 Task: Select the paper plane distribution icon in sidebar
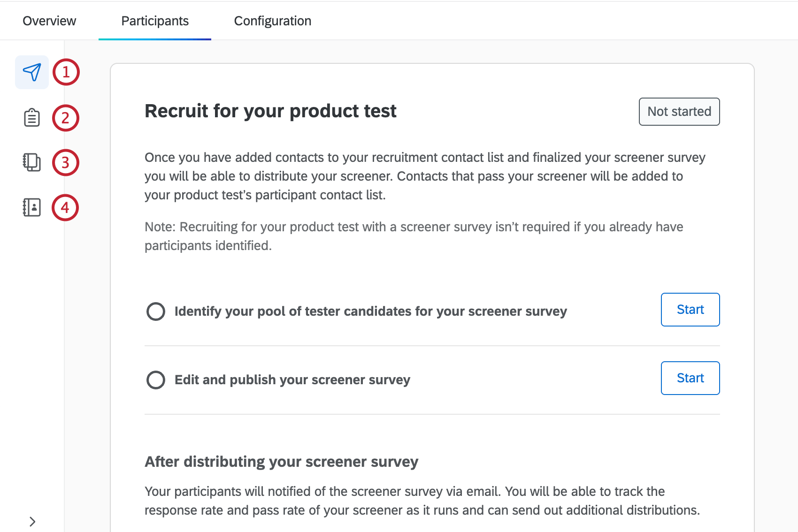tap(31, 72)
